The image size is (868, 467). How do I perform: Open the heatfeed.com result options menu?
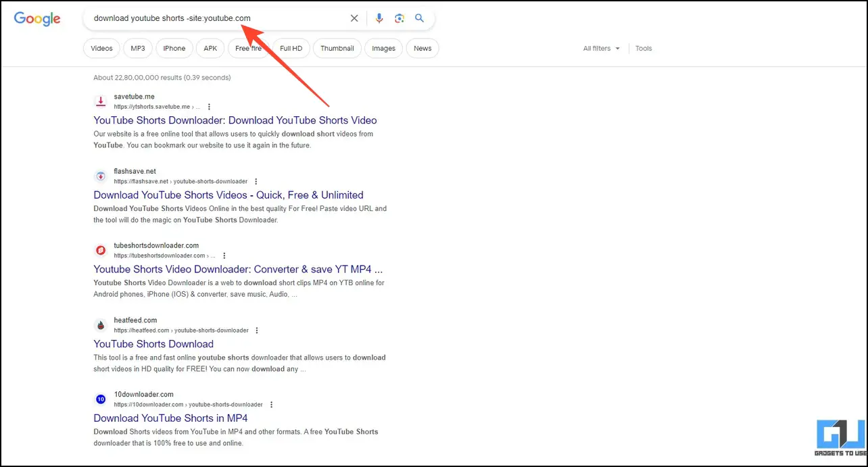(257, 330)
